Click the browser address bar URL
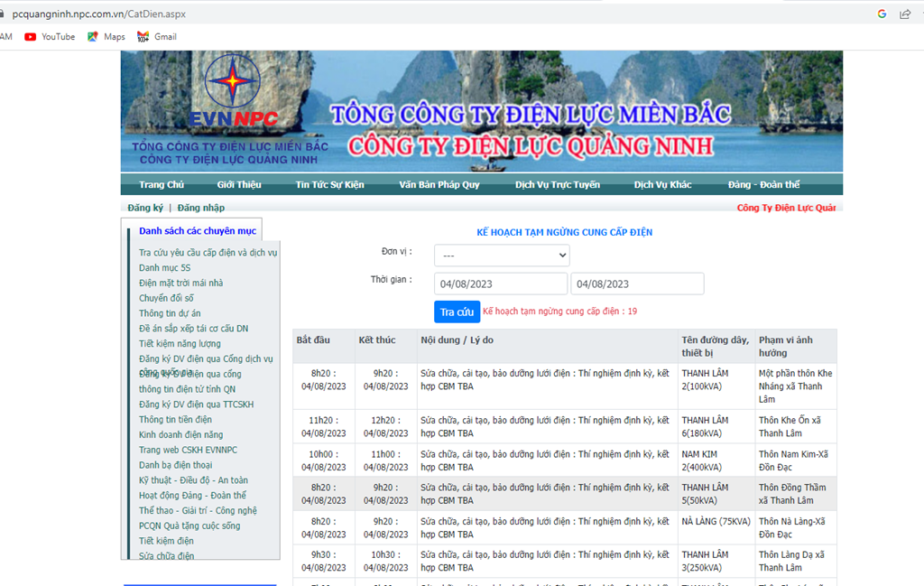 coord(99,14)
